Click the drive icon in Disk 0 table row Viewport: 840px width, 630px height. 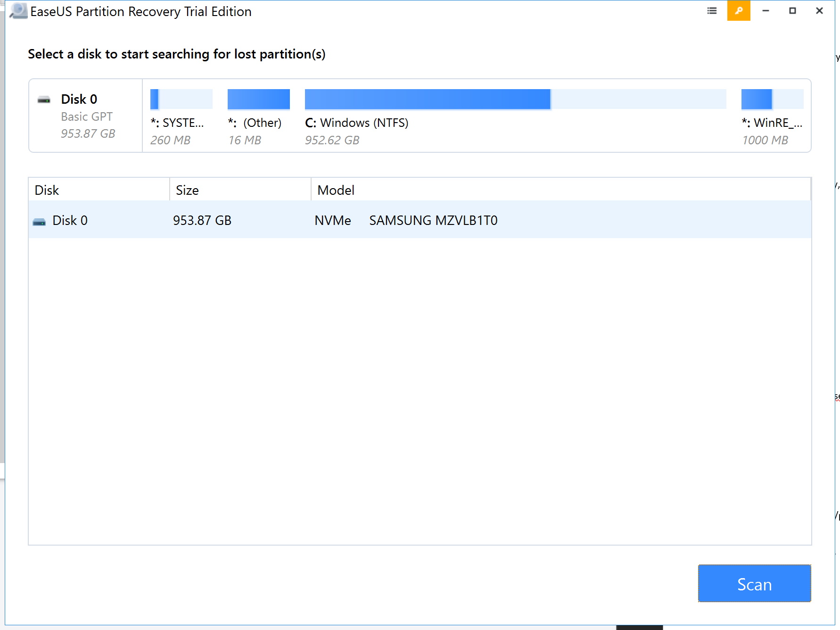pos(39,221)
